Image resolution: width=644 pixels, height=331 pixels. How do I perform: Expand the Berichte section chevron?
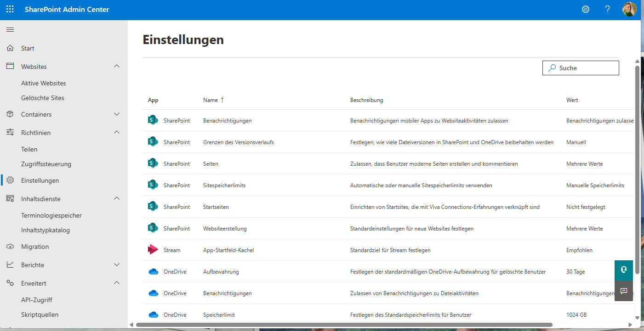pyautogui.click(x=117, y=265)
